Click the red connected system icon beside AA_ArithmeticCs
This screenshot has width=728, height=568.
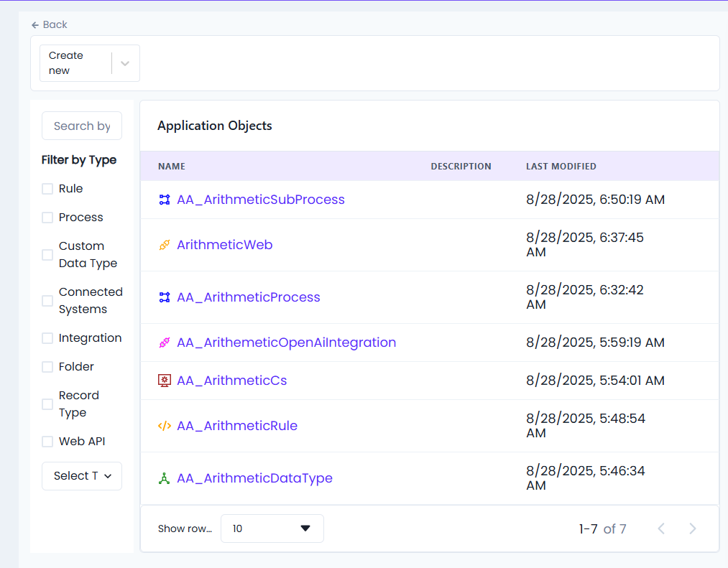pyautogui.click(x=165, y=381)
